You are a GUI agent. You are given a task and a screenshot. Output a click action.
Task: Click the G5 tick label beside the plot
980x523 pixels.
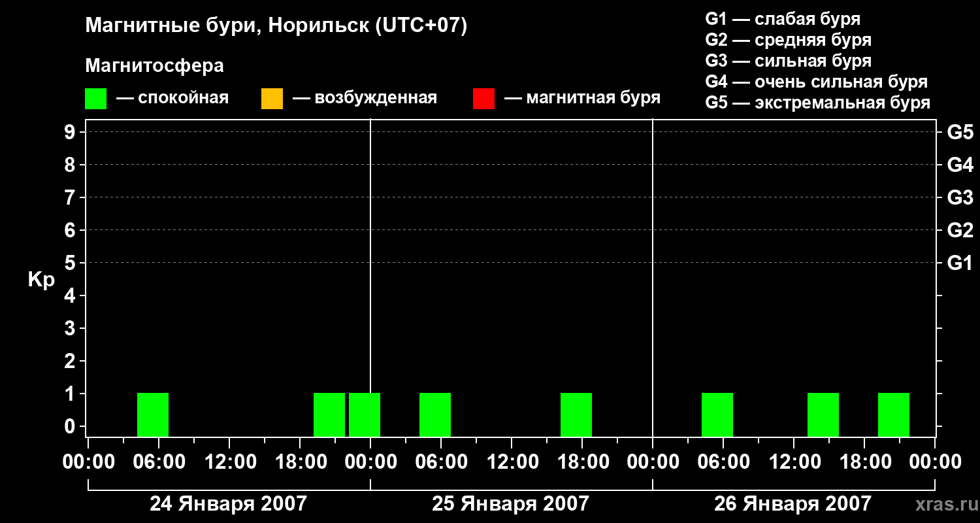click(x=960, y=132)
